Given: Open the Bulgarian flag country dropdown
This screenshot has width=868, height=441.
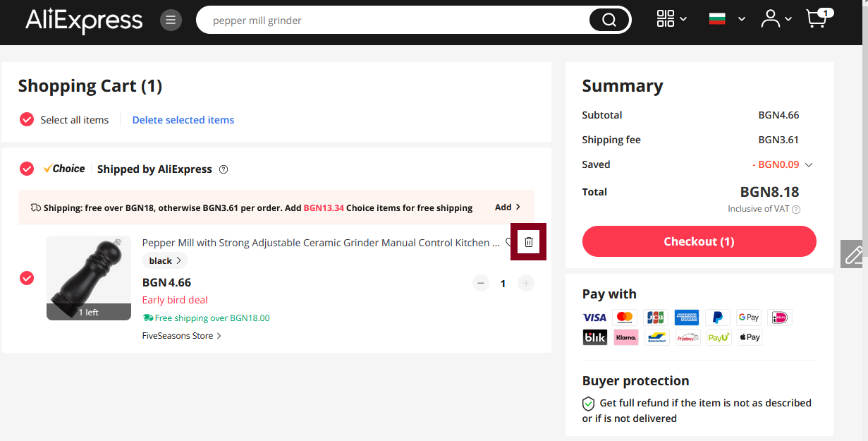Looking at the screenshot, I should [x=726, y=19].
